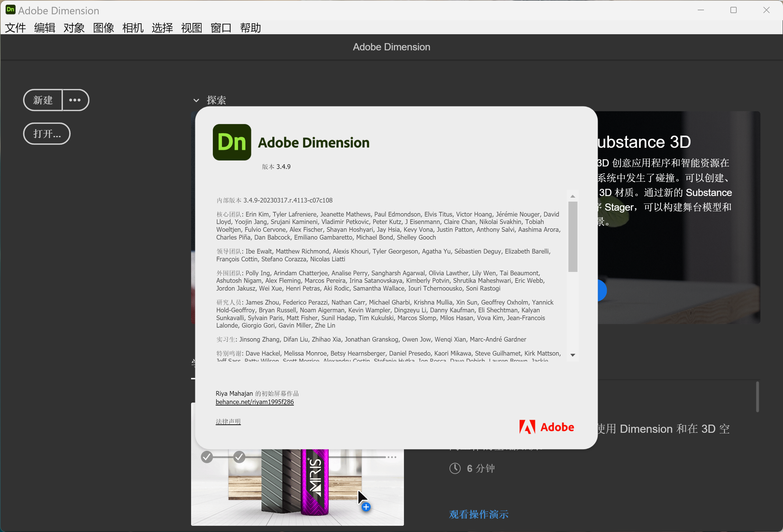Click the Adobe logo in About dialog

[x=546, y=427]
